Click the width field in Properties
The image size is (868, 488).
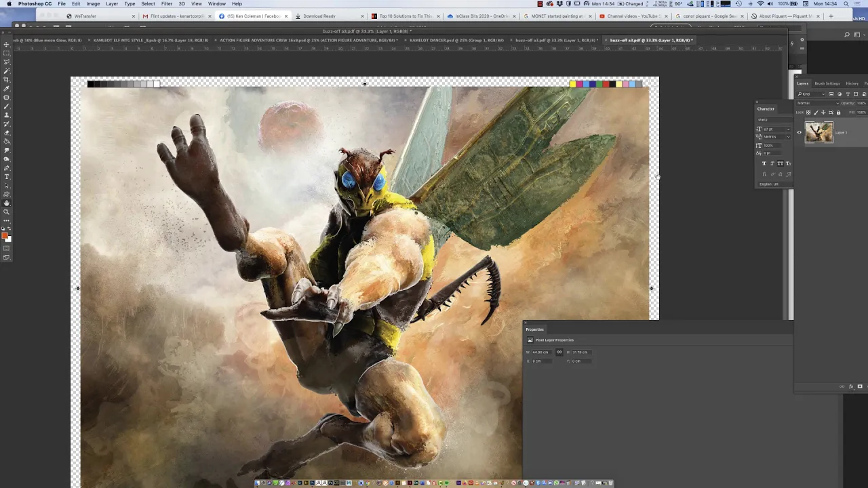coord(542,352)
